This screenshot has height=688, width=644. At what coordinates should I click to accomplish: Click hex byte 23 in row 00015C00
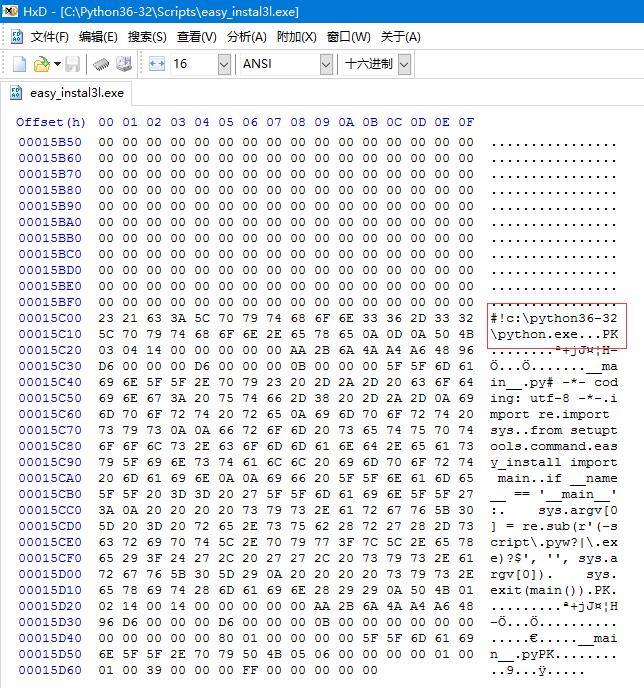[106, 318]
